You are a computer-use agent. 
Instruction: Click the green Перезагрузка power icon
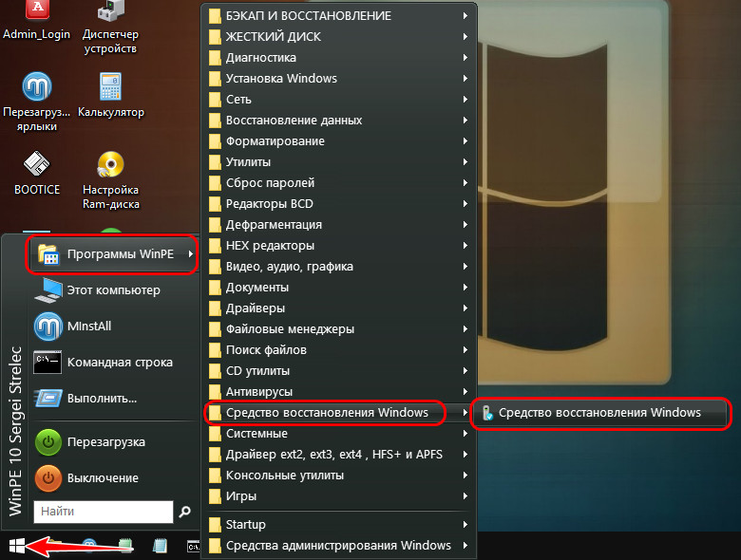point(48,442)
